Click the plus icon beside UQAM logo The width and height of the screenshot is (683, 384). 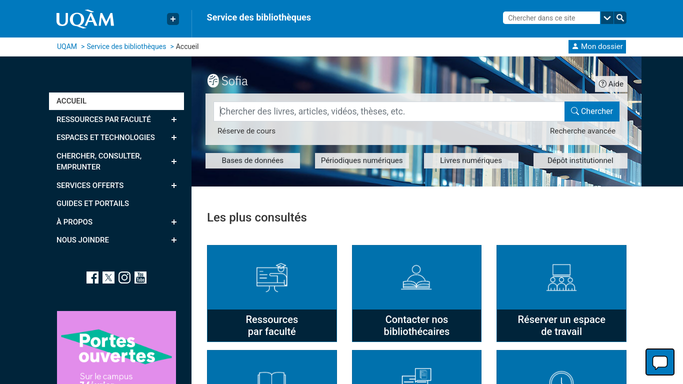coord(173,19)
